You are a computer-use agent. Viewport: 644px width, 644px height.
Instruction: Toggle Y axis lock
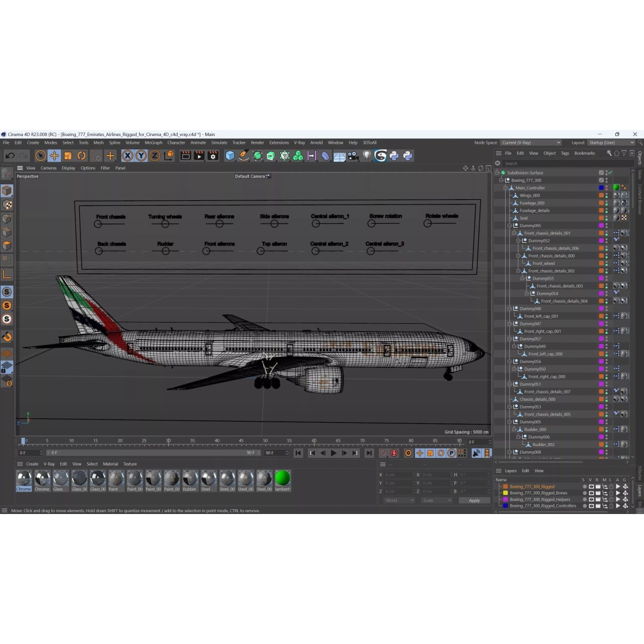pos(141,156)
